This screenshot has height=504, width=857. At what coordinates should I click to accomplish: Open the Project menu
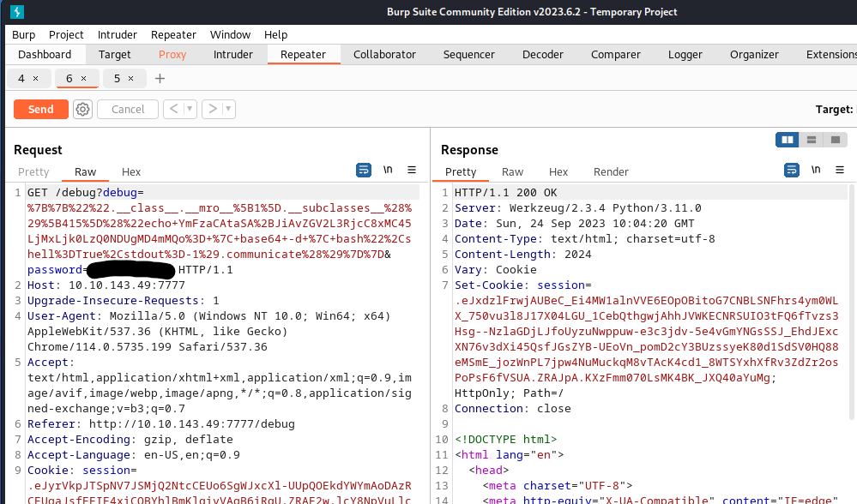tap(66, 35)
